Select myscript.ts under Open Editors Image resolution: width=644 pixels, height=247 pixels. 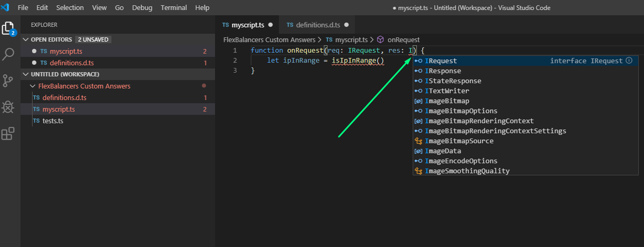click(66, 51)
